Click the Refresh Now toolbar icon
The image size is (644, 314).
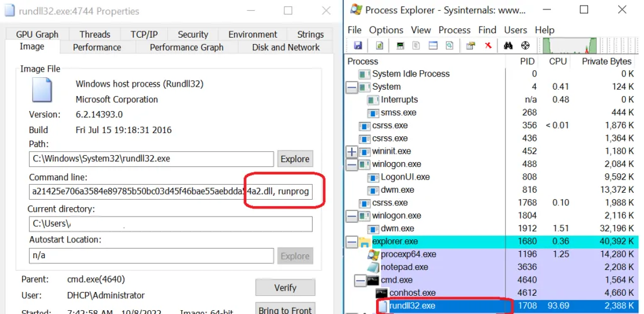coord(379,45)
